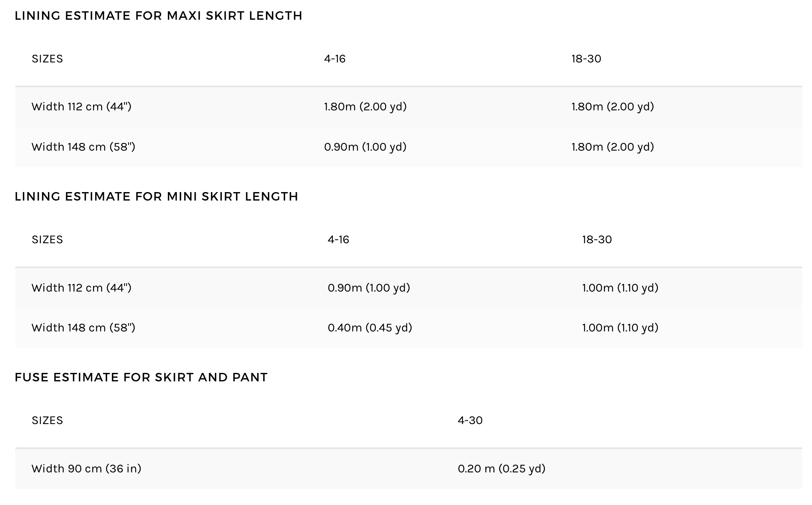This screenshot has height=505, width=812.
Task: Select the 4-16 size header in maxi table
Action: [335, 59]
